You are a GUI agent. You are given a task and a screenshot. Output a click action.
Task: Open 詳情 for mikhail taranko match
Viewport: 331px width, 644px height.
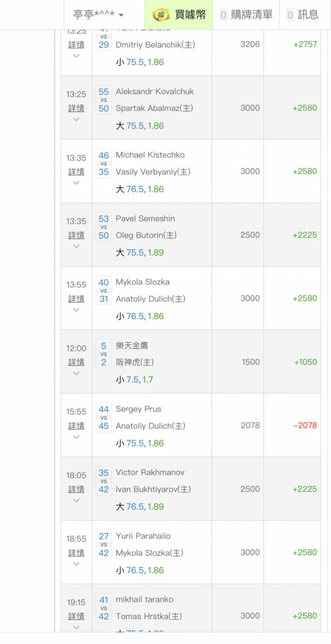tap(77, 616)
